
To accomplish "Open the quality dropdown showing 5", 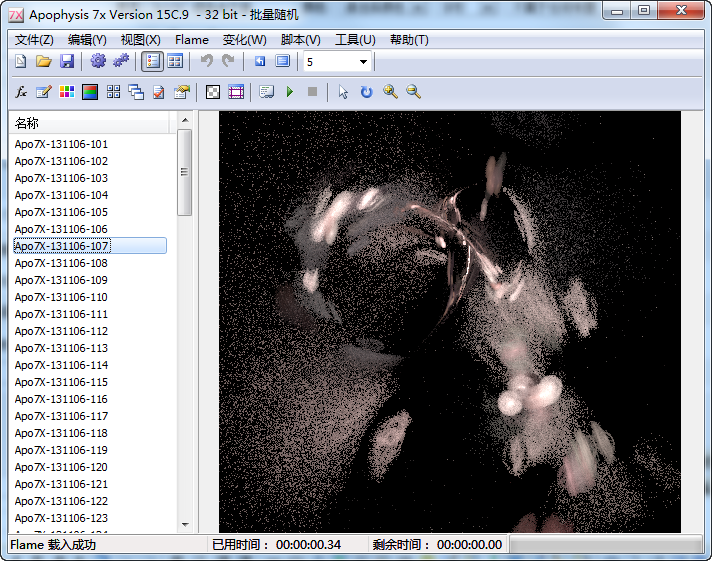I will [363, 62].
